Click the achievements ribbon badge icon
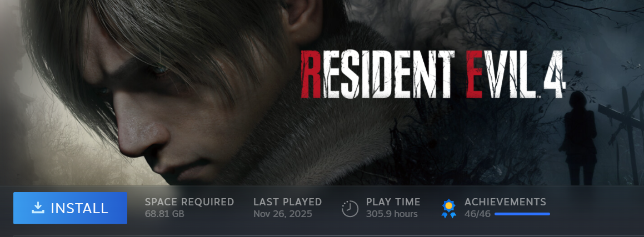 [448, 208]
